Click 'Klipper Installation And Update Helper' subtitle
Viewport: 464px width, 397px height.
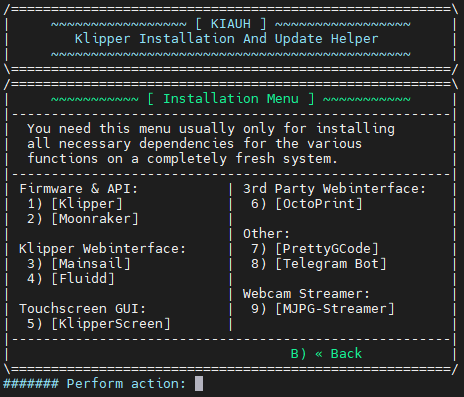pyautogui.click(x=227, y=39)
